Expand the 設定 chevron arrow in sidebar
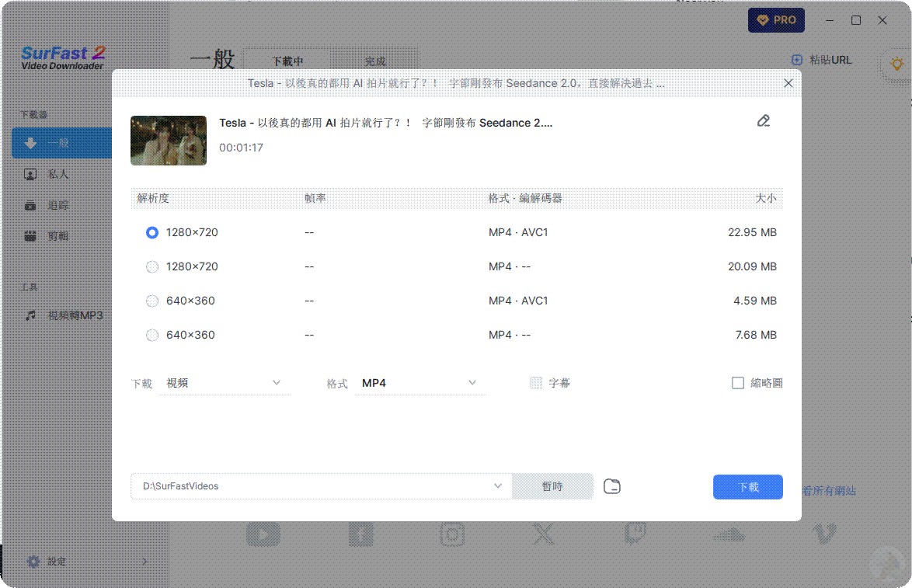The image size is (912, 588). click(x=144, y=562)
